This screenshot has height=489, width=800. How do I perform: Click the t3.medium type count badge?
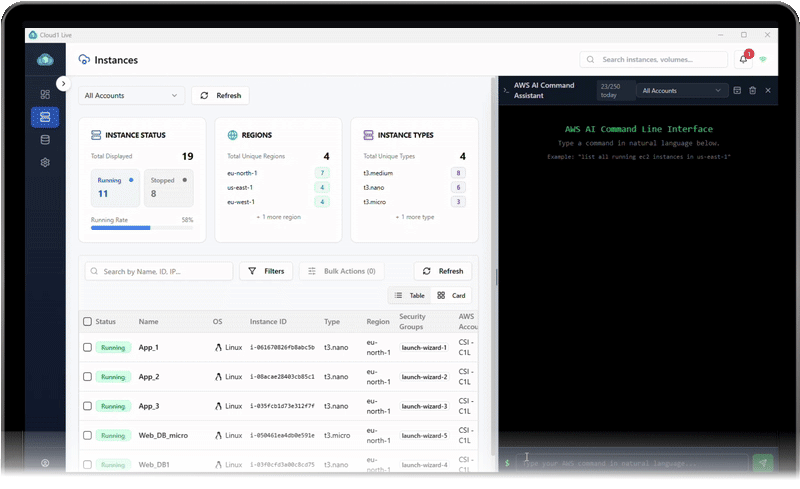pyautogui.click(x=458, y=173)
